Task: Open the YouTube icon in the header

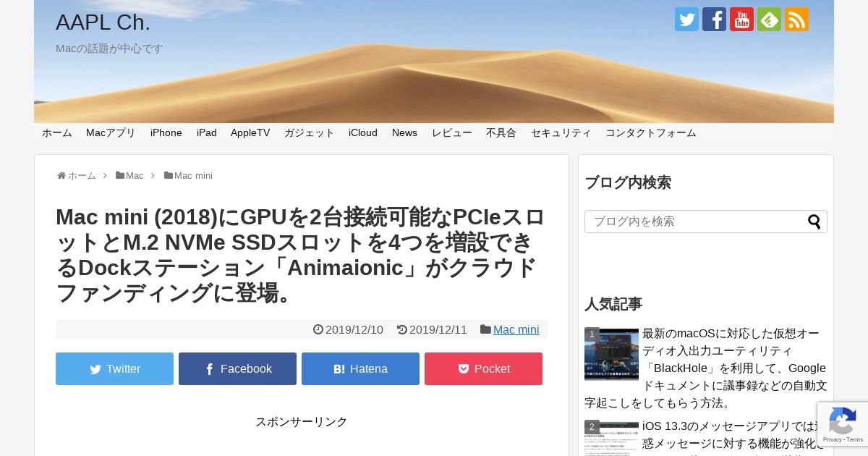Action: (x=741, y=20)
